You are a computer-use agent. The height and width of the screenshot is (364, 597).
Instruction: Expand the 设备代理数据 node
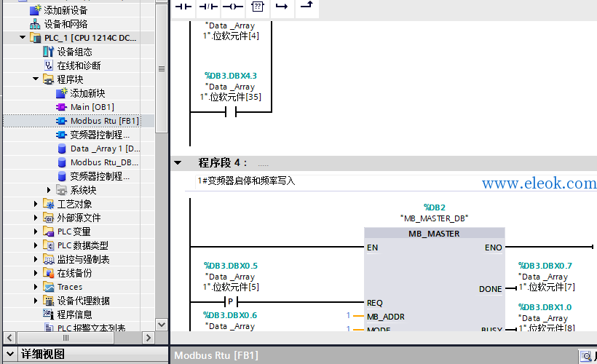point(36,301)
